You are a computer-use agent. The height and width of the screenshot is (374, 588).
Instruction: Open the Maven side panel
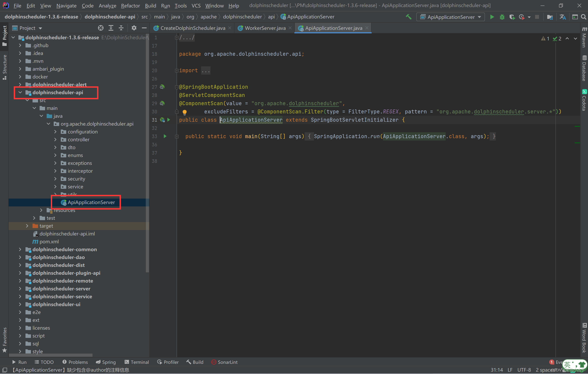point(584,37)
